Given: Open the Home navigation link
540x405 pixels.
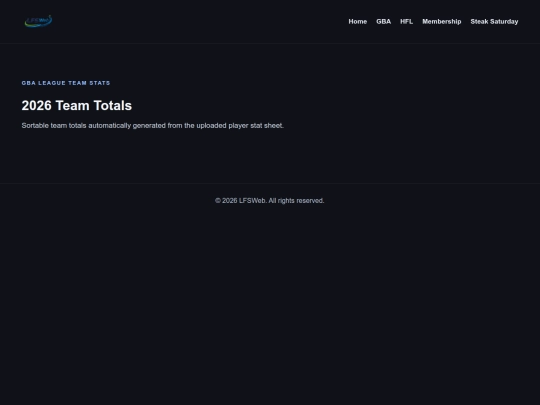Looking at the screenshot, I should (x=357, y=21).
